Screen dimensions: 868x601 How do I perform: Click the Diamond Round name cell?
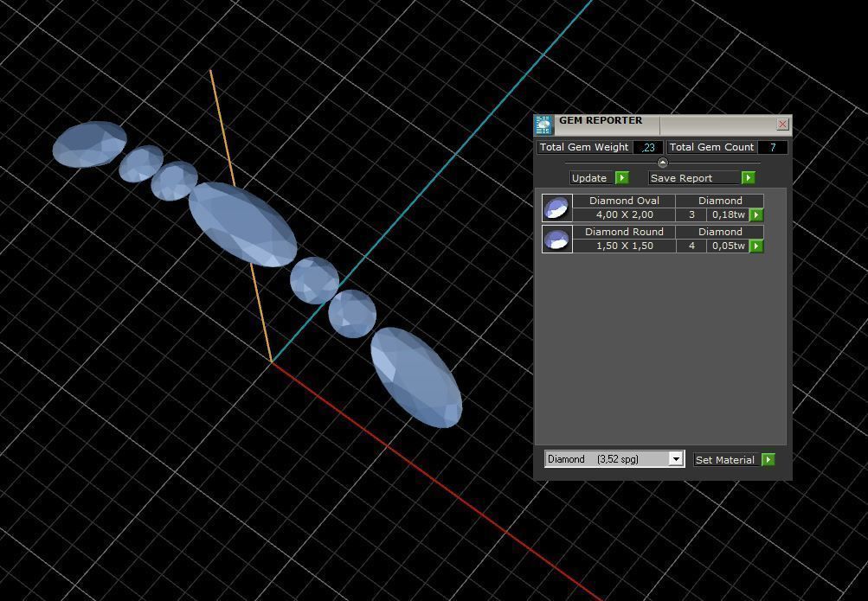(x=624, y=232)
